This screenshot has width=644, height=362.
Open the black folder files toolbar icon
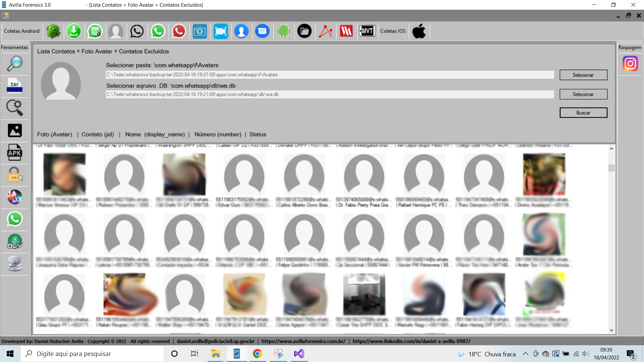tap(305, 31)
